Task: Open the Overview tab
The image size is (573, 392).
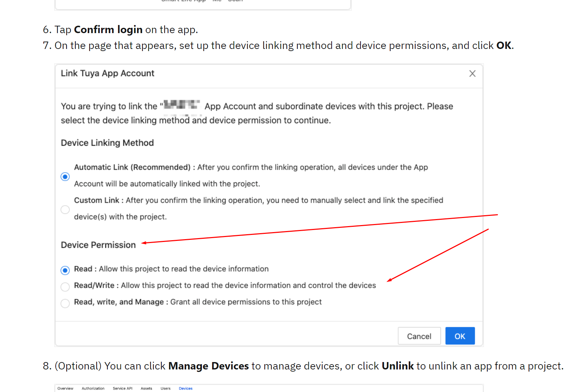Action: pyautogui.click(x=65, y=388)
